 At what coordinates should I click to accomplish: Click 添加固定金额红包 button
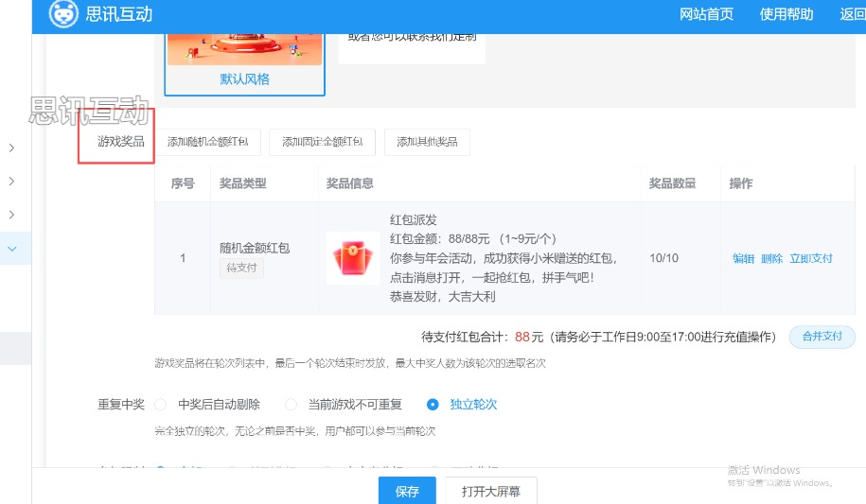point(322,142)
